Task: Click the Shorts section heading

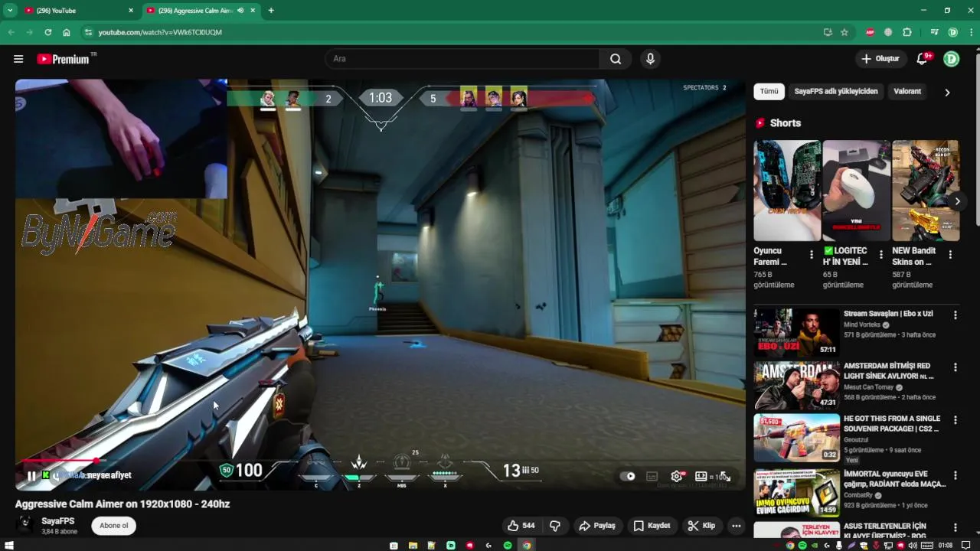Action: 786,122
